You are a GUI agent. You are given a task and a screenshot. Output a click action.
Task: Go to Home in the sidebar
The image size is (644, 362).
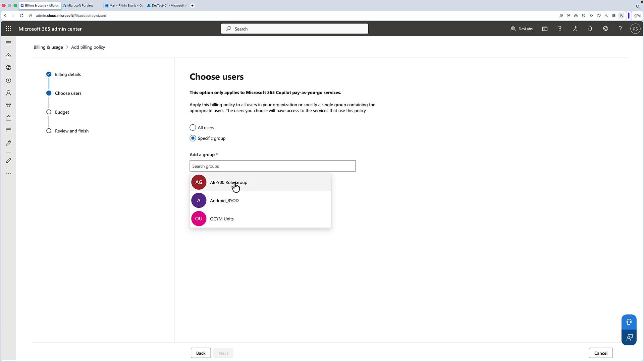(9, 55)
